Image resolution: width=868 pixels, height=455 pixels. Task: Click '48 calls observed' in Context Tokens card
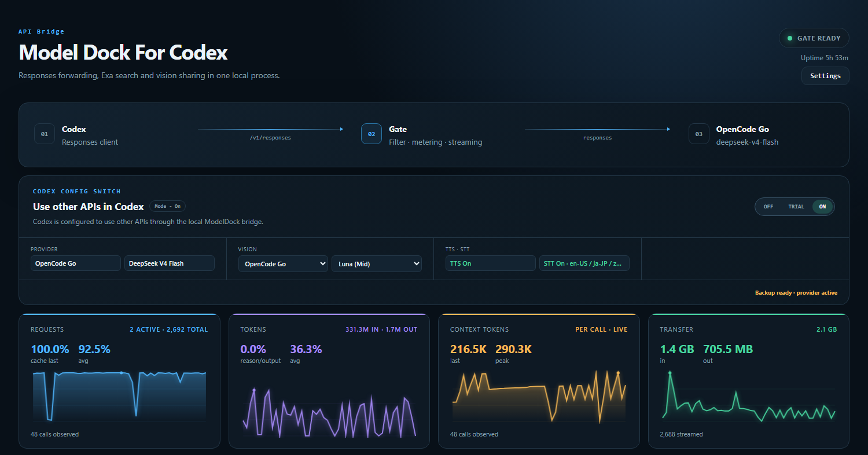474,434
